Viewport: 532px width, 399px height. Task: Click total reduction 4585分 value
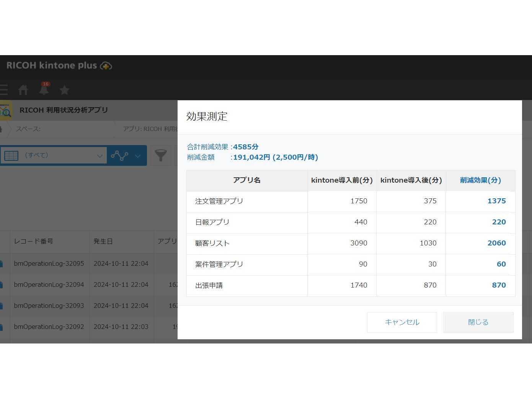[246, 147]
